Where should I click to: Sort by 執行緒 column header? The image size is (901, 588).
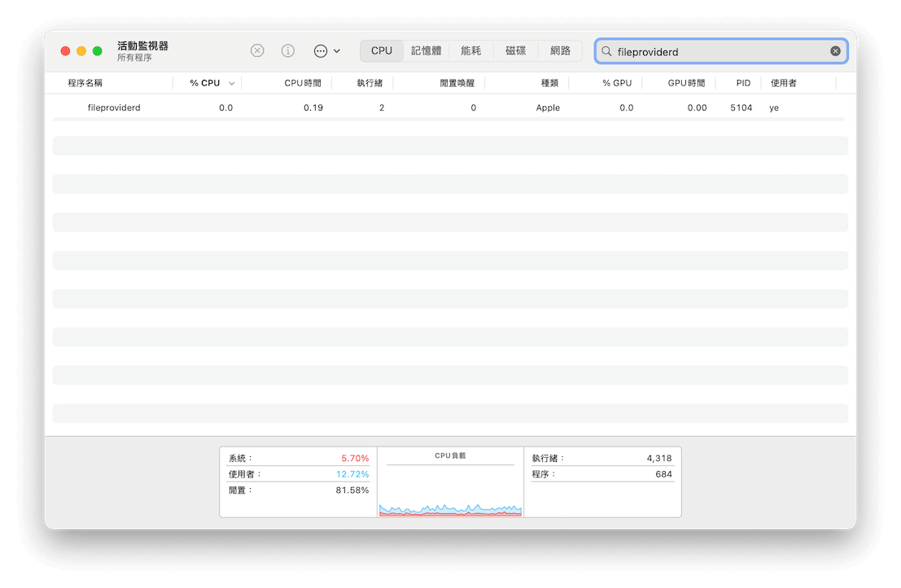pyautogui.click(x=370, y=83)
